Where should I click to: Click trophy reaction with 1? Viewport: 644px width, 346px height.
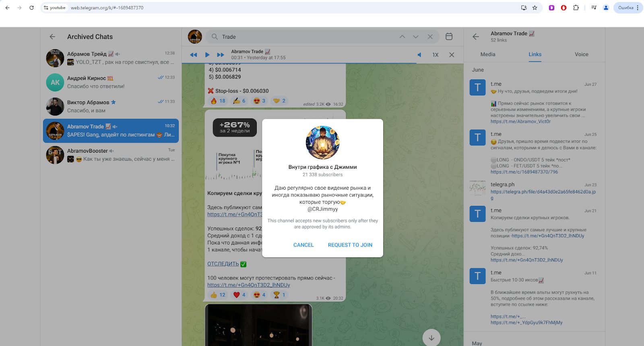pyautogui.click(x=279, y=295)
